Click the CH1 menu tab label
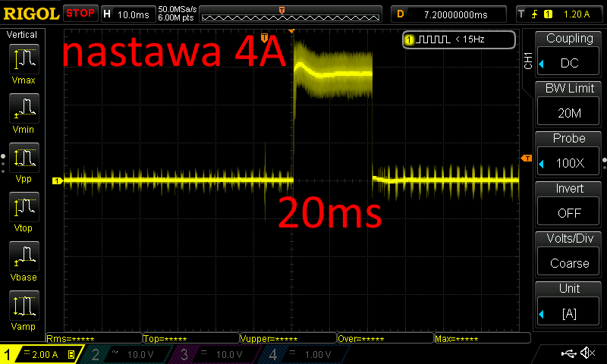This screenshot has height=364, width=607. coord(528,61)
